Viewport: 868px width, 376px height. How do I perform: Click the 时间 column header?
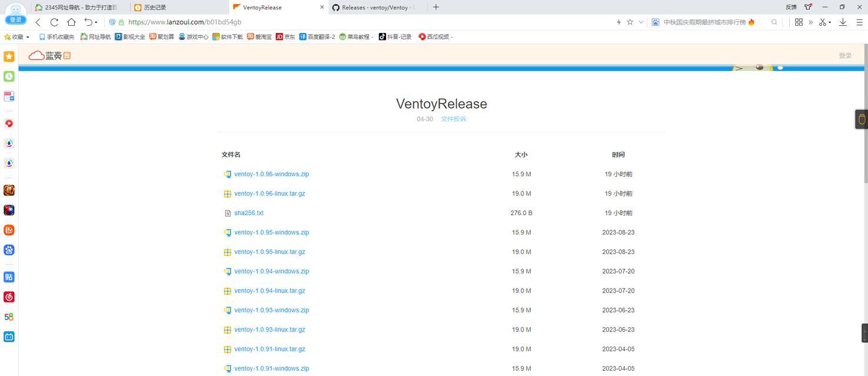coord(618,155)
